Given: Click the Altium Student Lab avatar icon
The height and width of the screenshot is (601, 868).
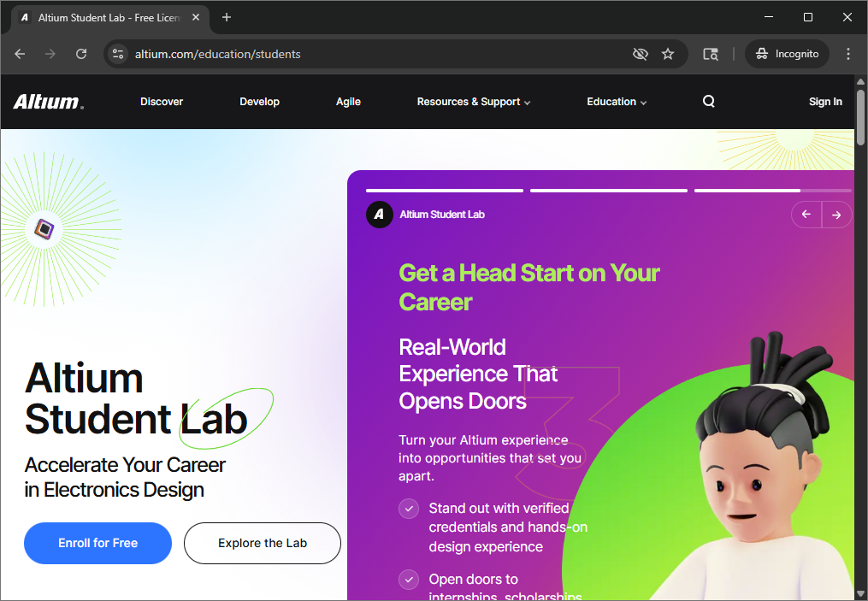Looking at the screenshot, I should [x=380, y=215].
